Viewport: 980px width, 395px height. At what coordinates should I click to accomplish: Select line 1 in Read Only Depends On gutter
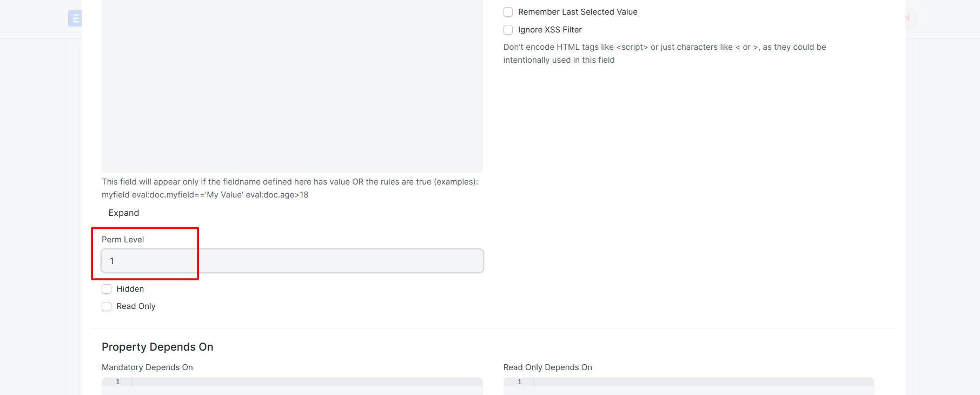(519, 382)
